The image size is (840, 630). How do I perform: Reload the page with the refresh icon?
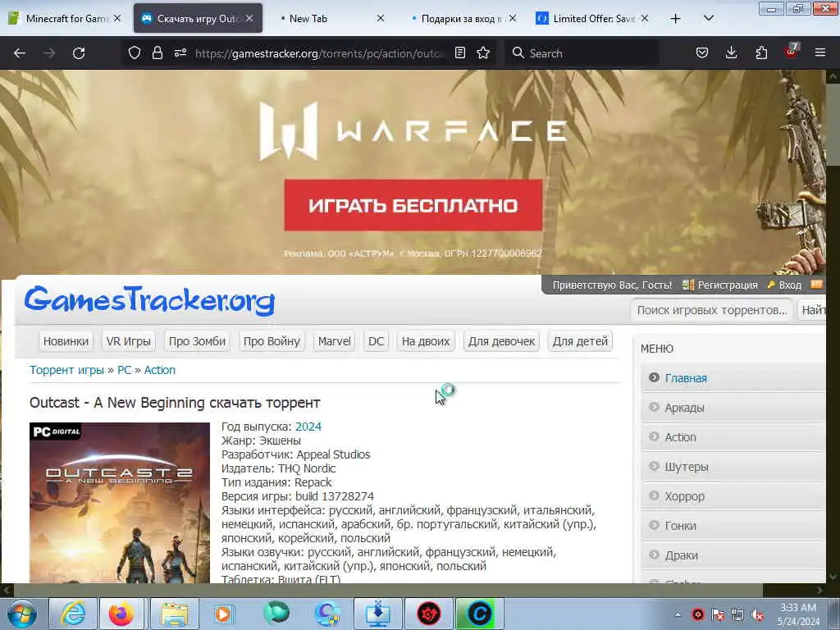click(79, 53)
